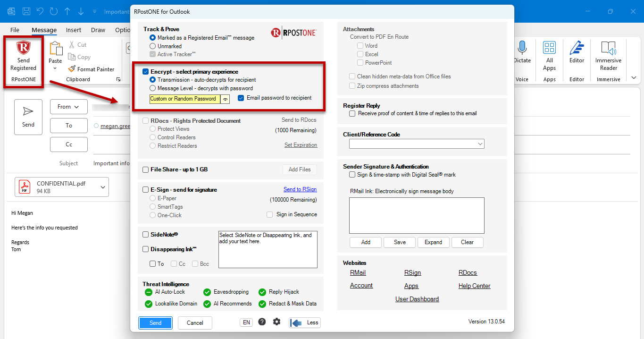Viewport: 644px width, 339px height.
Task: Click the help question mark icon
Action: point(262,322)
